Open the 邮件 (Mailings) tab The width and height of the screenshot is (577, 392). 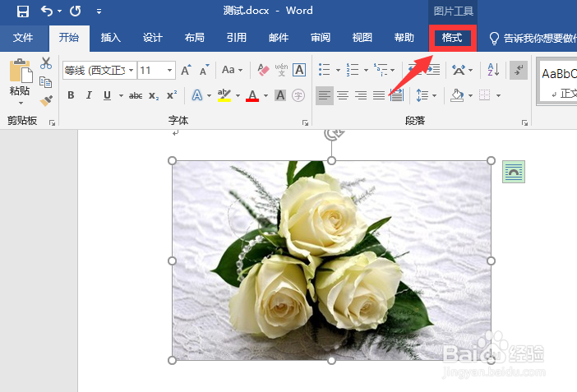(279, 38)
